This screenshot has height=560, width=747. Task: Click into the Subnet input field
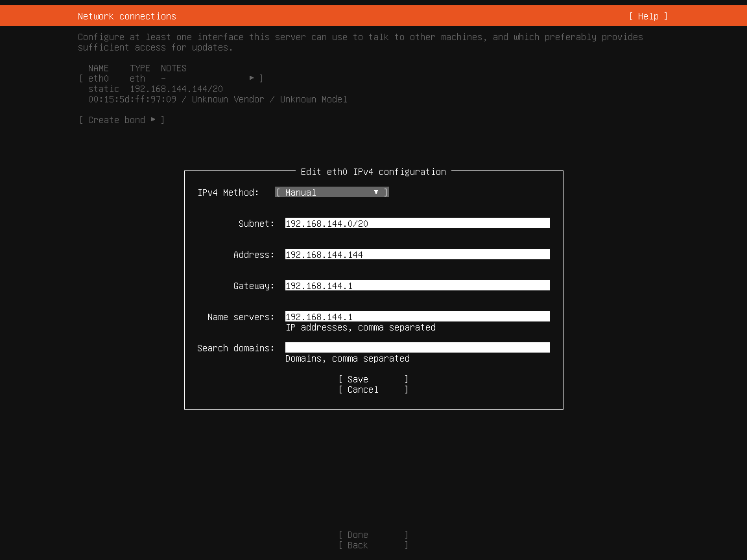tap(417, 224)
